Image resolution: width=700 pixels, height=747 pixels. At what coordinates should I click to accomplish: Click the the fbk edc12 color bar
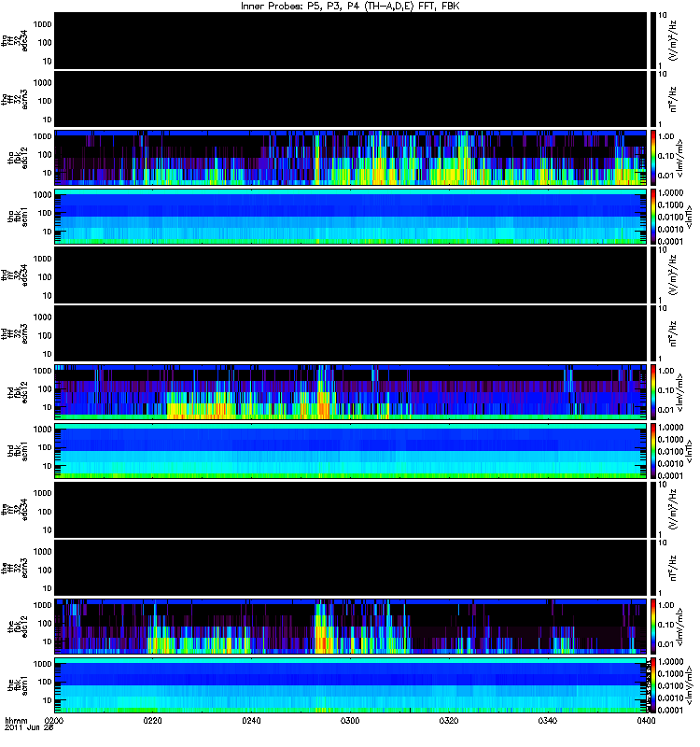click(652, 627)
